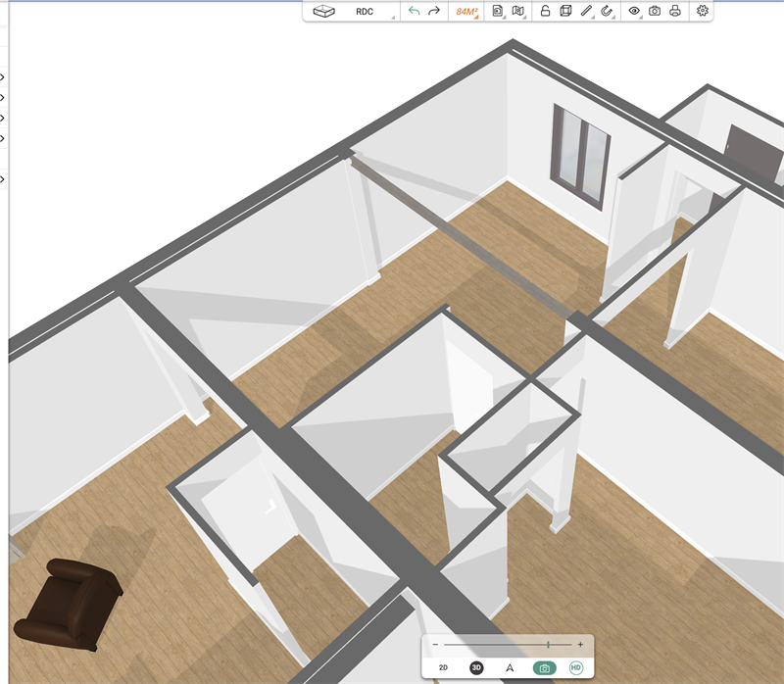The width and height of the screenshot is (784, 684).
Task: Click the plus zoom in button
Action: [580, 645]
